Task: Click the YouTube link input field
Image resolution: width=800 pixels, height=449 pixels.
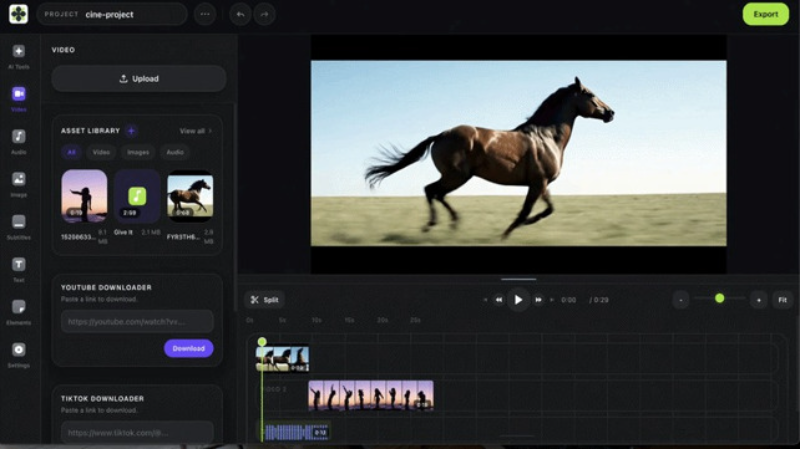Action: tap(136, 322)
